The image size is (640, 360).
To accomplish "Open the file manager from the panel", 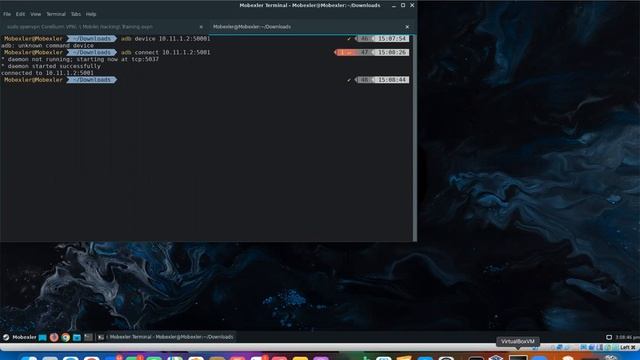I will (x=77, y=337).
